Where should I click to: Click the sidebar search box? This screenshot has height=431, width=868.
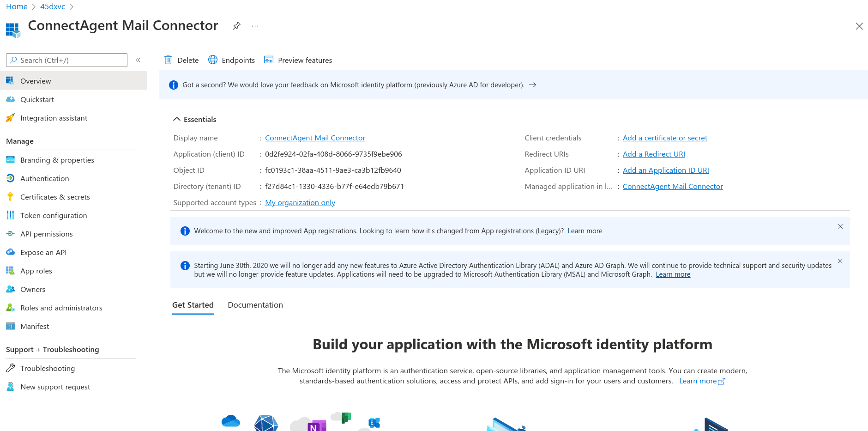[66, 60]
